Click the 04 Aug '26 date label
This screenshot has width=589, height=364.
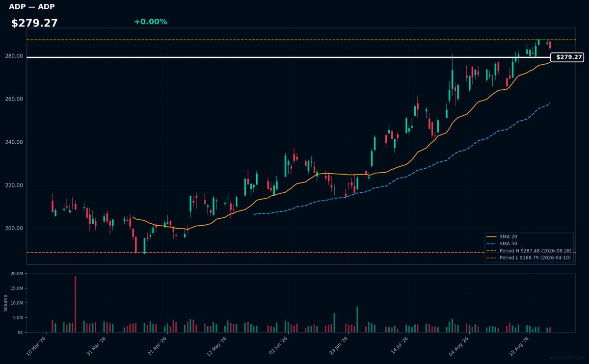[458, 345]
